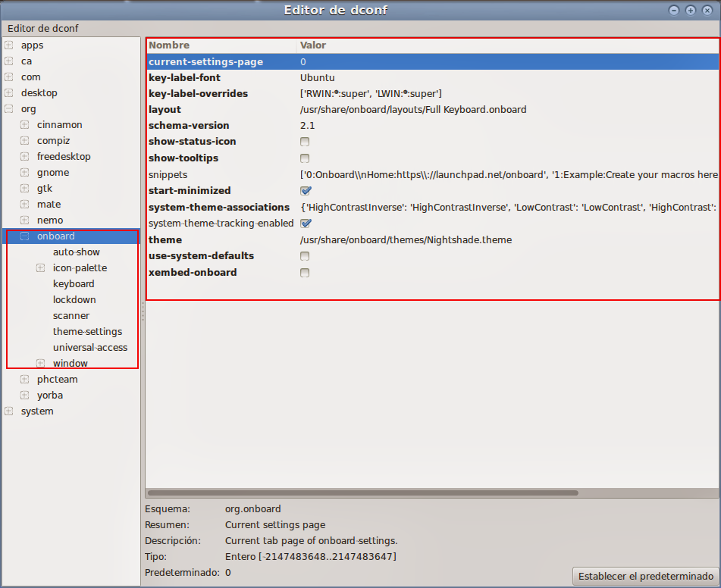
Task: Edit the Nightshade.theme path value
Action: [x=406, y=240]
